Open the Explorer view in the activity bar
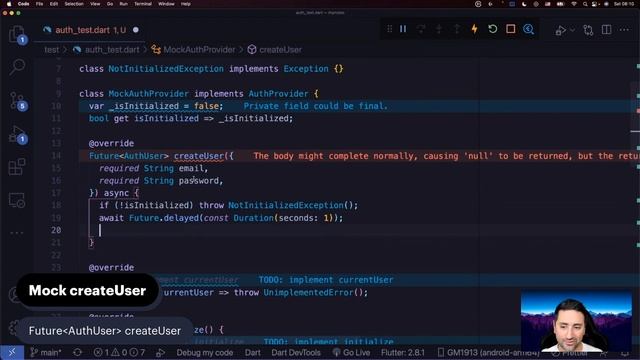This screenshot has width=640, height=360. [x=17, y=33]
